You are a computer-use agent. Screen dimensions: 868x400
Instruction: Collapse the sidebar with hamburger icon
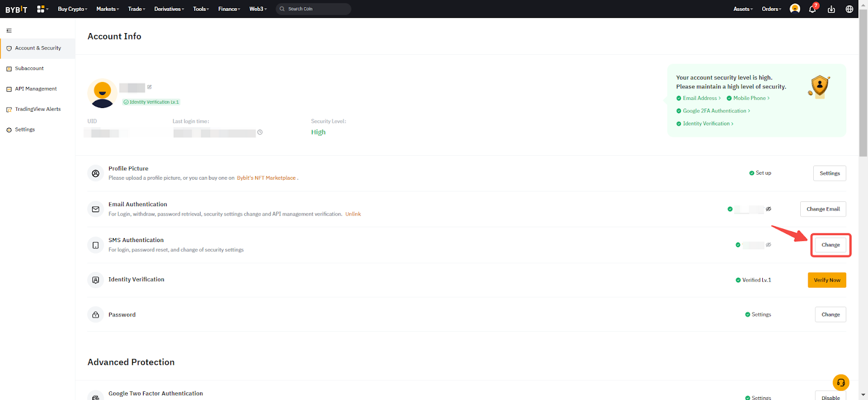9,31
